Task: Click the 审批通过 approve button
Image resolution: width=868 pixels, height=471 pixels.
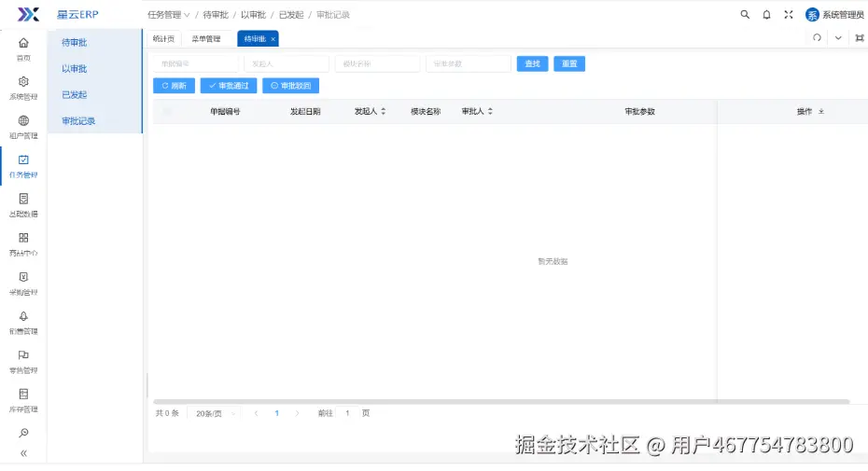Action: coord(229,86)
